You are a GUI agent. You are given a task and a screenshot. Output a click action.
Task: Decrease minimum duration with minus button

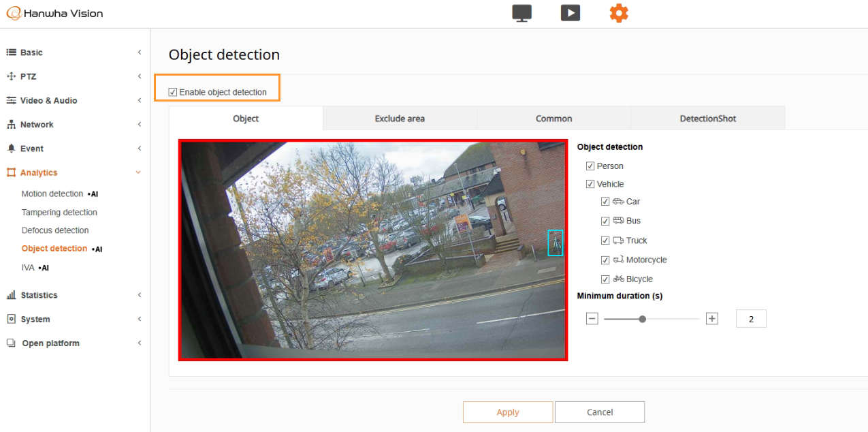592,318
